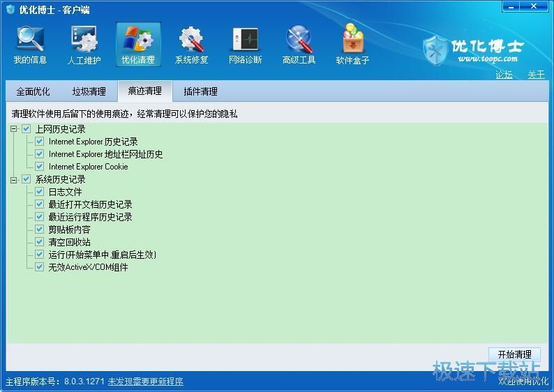Collapse the 系统历史记录 tree node

click(13, 180)
